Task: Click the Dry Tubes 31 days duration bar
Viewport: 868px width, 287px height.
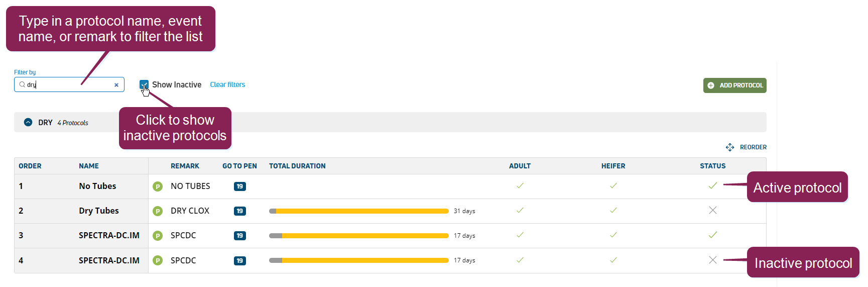Action: [358, 211]
